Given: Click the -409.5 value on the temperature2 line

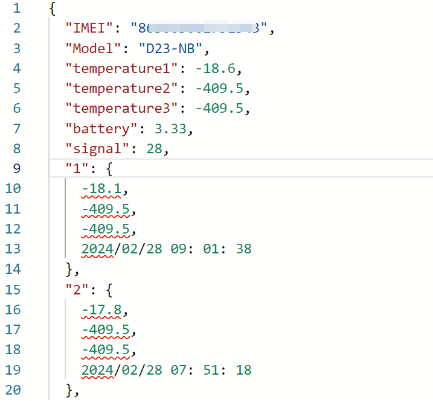Looking at the screenshot, I should click(219, 89).
